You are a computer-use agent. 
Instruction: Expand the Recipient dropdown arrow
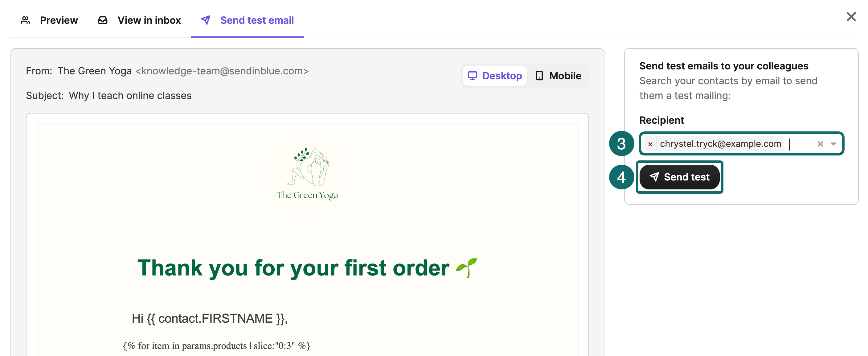click(833, 144)
